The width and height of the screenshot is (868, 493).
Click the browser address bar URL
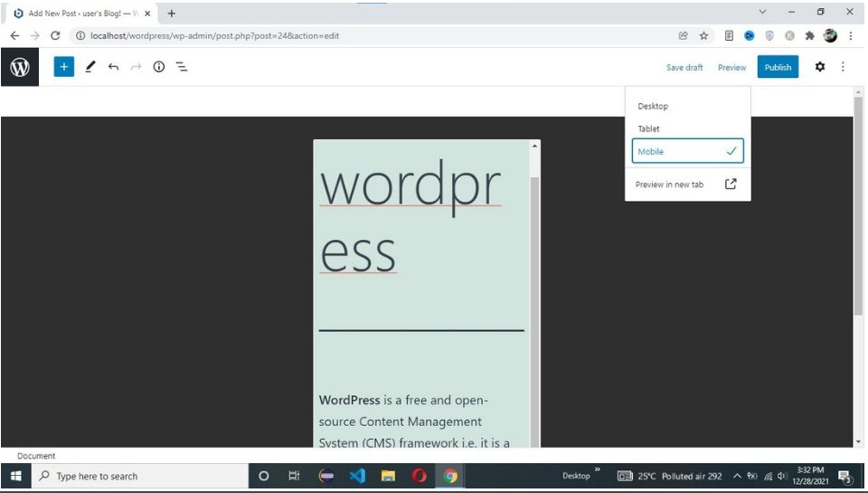tap(215, 35)
